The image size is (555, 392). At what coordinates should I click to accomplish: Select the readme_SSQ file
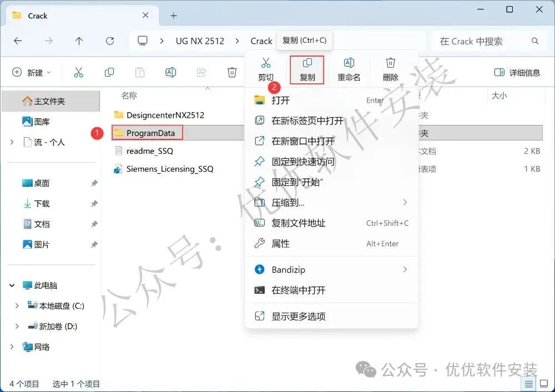[x=144, y=151]
